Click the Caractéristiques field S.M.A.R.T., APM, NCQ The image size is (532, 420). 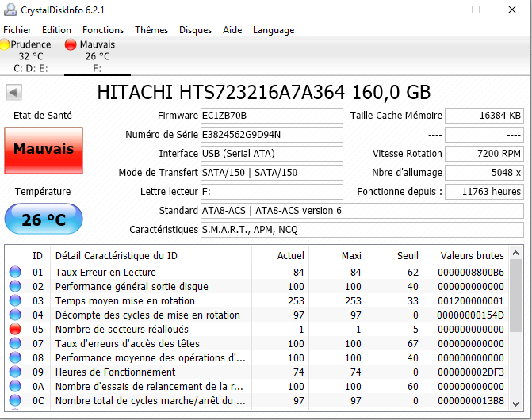tap(362, 230)
